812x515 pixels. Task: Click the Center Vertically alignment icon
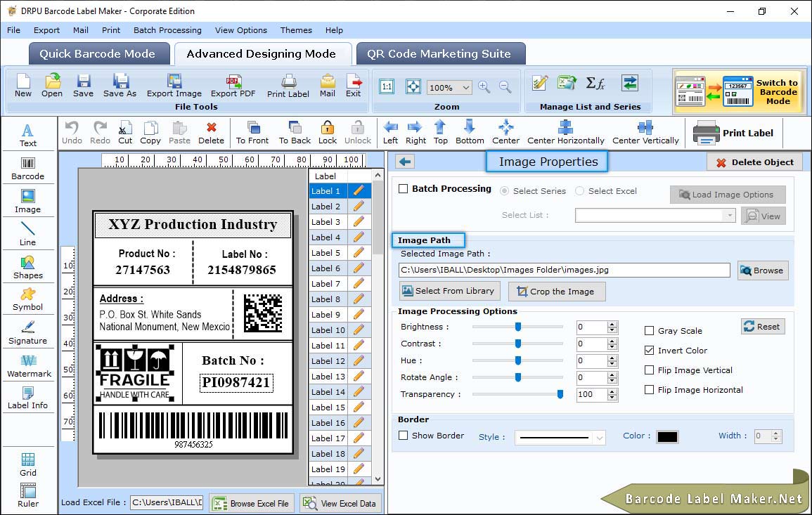(645, 133)
